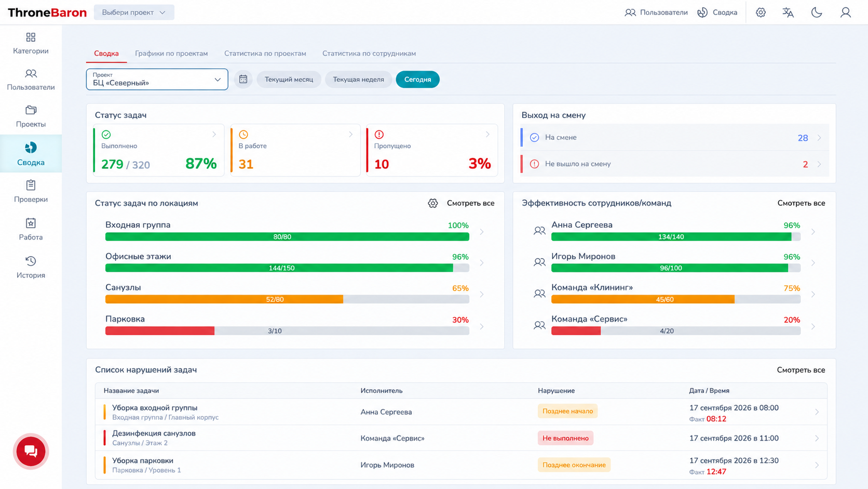Screen dimensions: 868x489
Task: Open Команда «Клининг» row chevron
Action: point(813,295)
